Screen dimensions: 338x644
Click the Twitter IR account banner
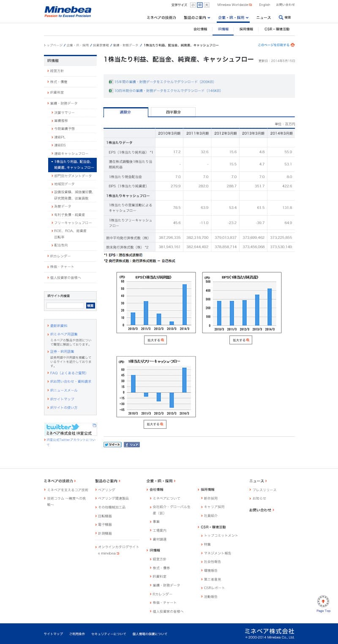point(71,429)
